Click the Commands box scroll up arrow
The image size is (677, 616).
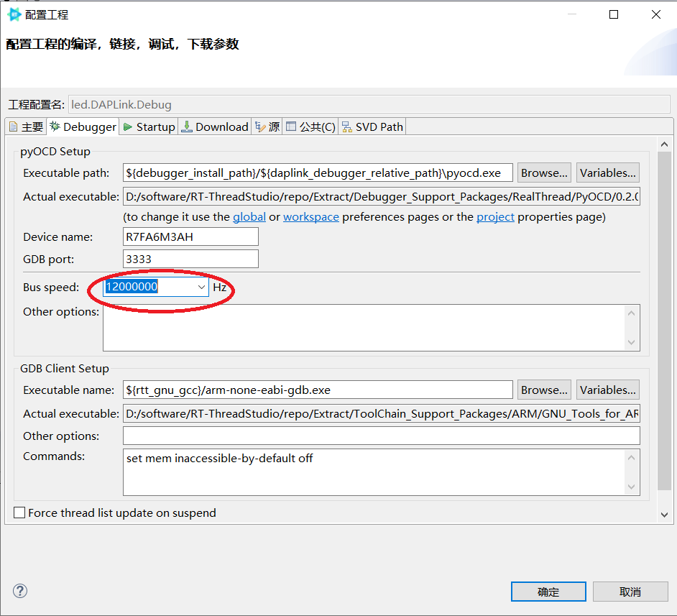point(631,458)
